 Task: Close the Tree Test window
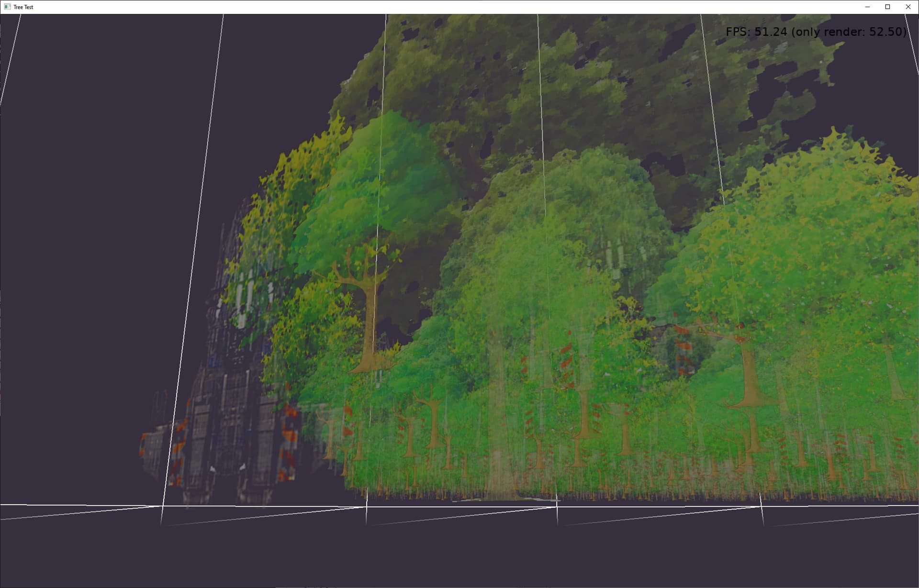coord(908,7)
